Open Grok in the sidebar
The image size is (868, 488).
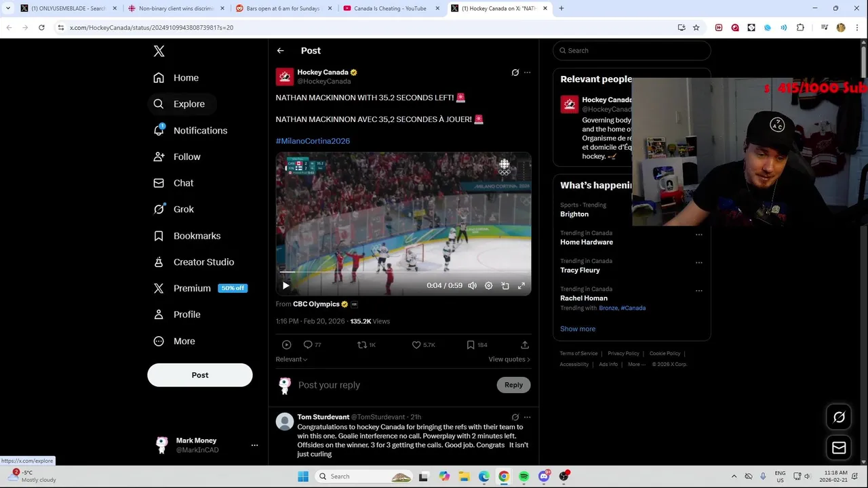click(174, 209)
